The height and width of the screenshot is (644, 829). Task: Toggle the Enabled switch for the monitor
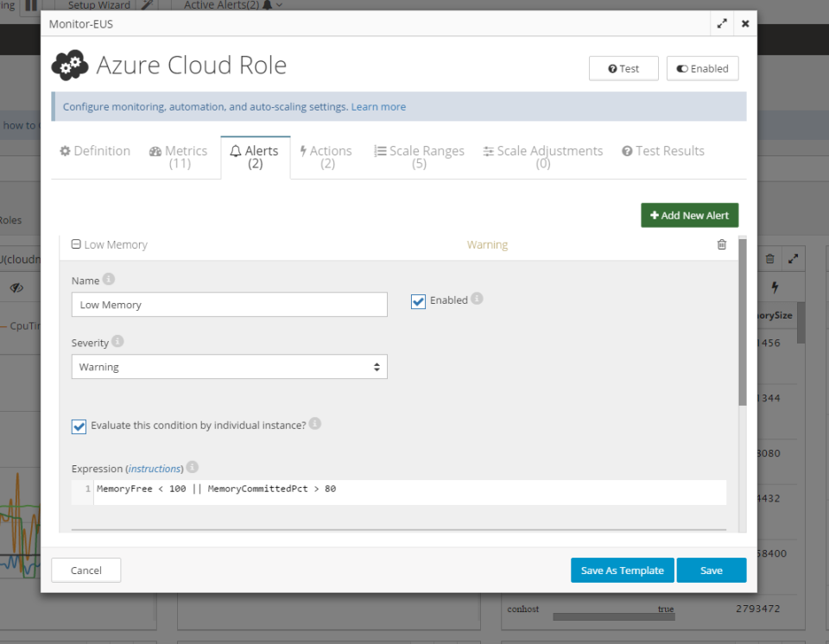pyautogui.click(x=702, y=68)
